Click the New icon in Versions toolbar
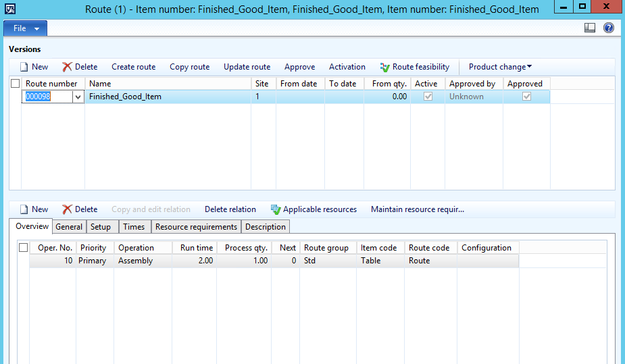The image size is (625, 364). 24,67
